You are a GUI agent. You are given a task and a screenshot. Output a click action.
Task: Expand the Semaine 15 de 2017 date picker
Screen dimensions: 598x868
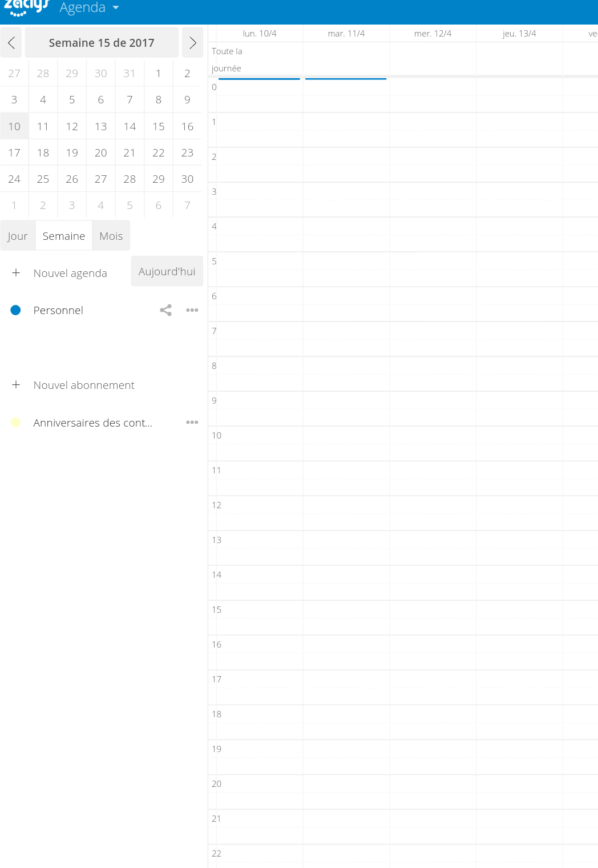point(102,43)
